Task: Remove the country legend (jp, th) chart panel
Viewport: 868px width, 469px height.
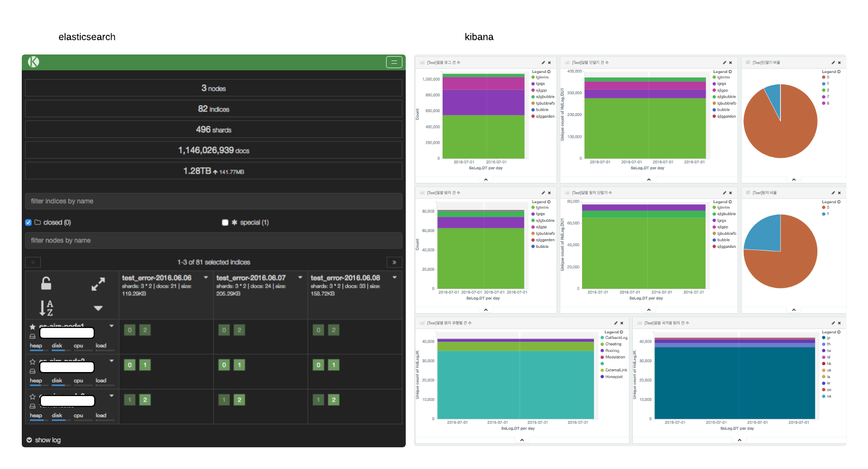Action: (840, 323)
